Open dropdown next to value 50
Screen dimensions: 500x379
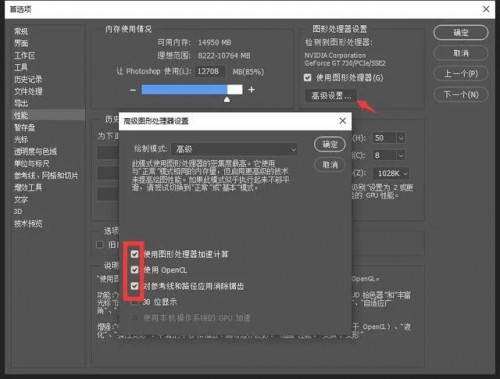click(x=401, y=138)
